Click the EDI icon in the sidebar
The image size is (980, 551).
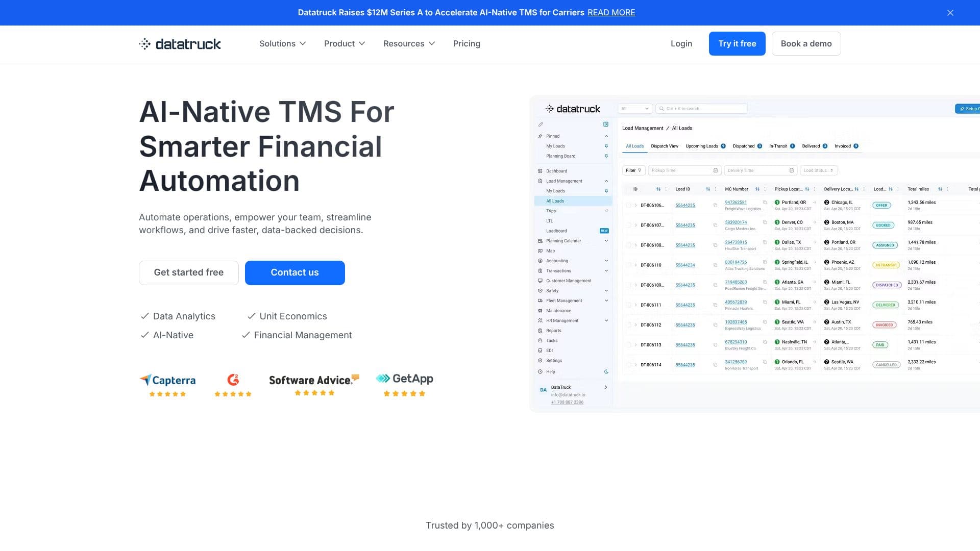coord(540,350)
